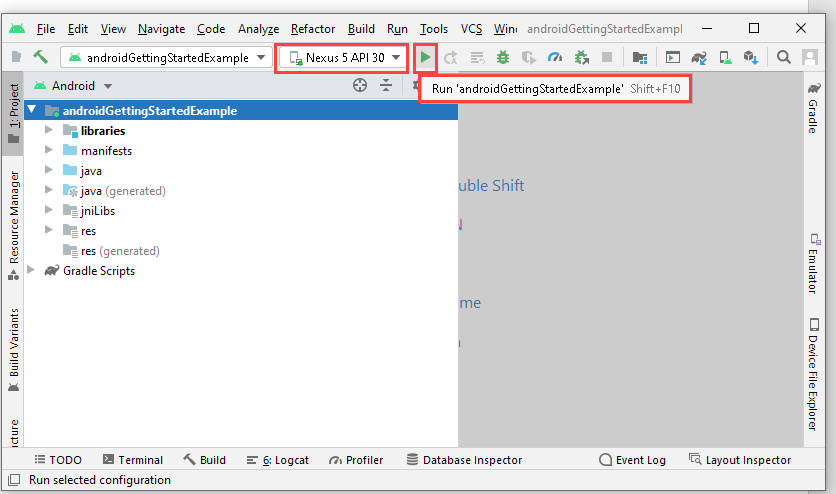Collapse the androidGettingStartedExample root node
The height and width of the screenshot is (494, 836).
(x=32, y=110)
